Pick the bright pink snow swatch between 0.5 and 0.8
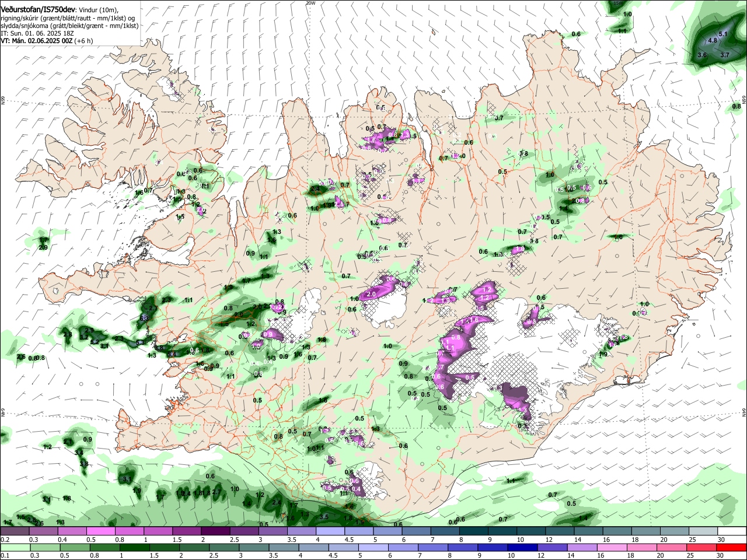Viewport: 747px width, 560px height. pyautogui.click(x=100, y=531)
